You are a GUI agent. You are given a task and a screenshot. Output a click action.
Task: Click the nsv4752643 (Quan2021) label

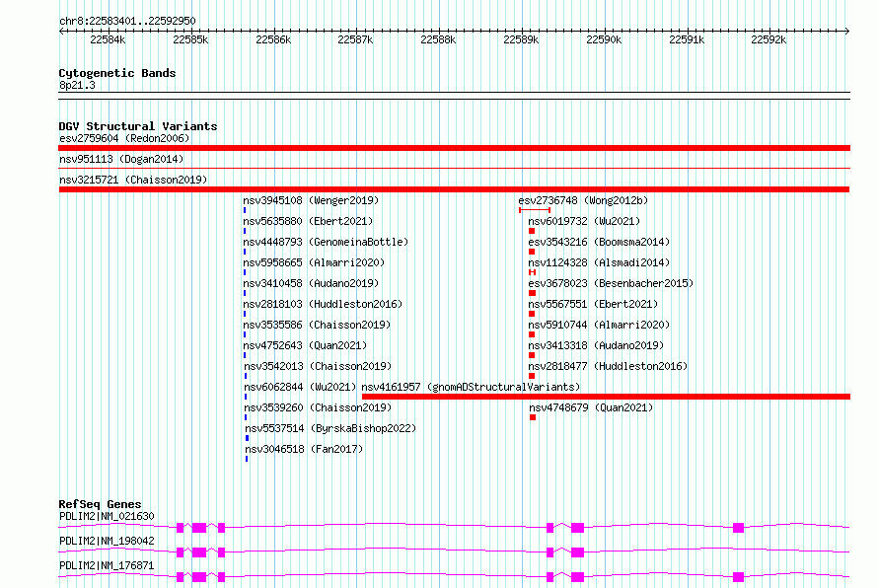(x=305, y=345)
